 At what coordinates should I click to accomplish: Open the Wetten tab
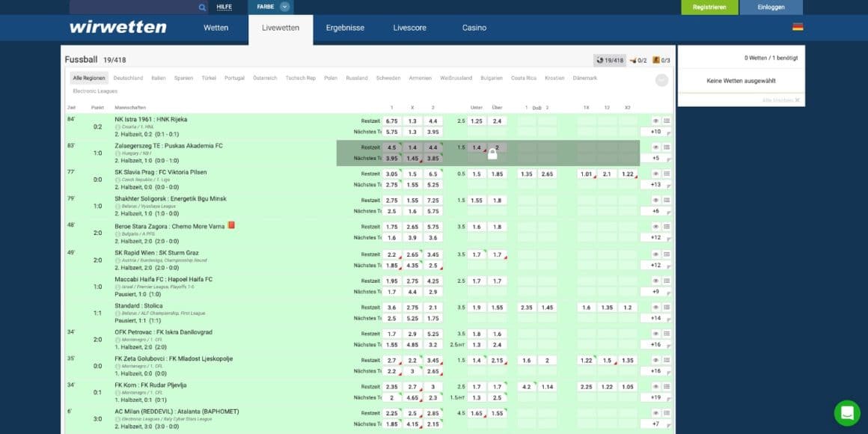(216, 28)
